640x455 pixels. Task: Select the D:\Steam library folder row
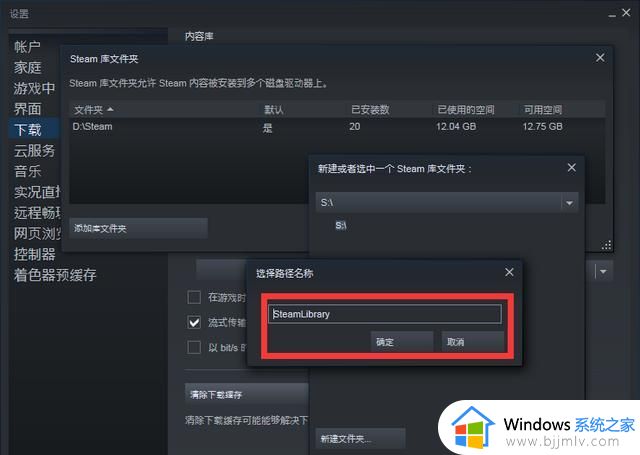[x=337, y=127]
